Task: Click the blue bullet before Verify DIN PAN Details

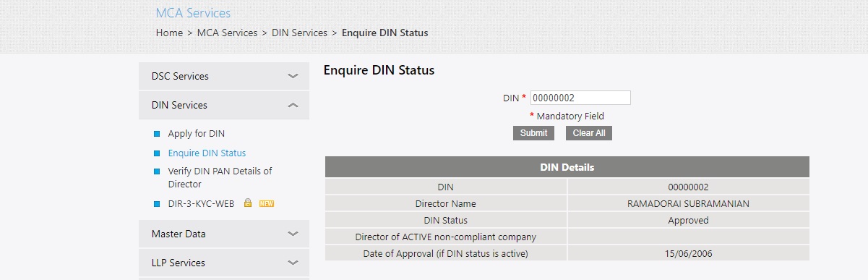Action: pyautogui.click(x=156, y=171)
